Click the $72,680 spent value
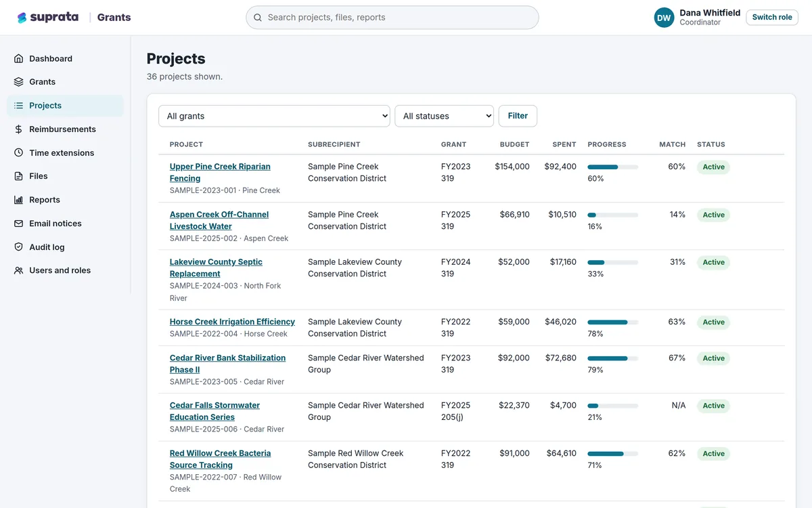Image resolution: width=812 pixels, height=508 pixels. [x=561, y=358]
